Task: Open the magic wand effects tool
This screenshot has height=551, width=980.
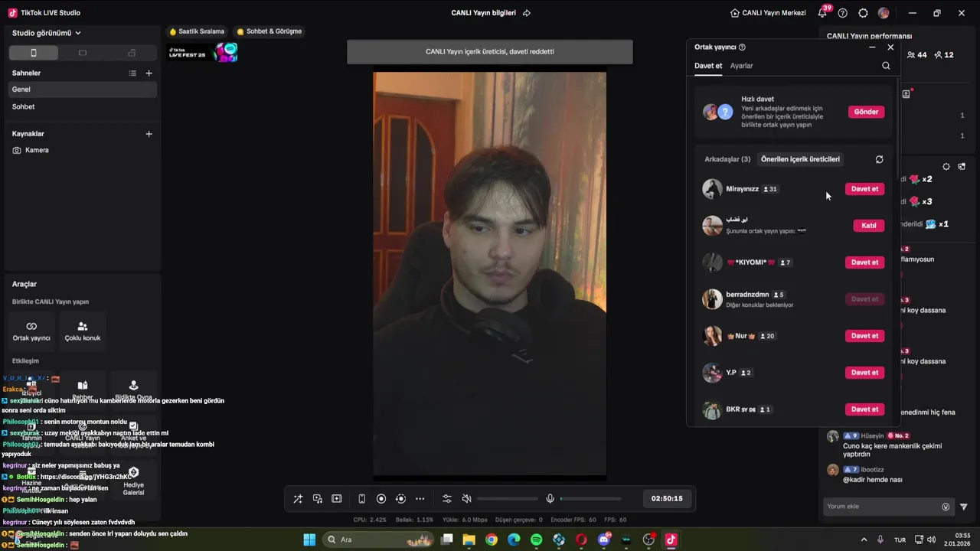Action: (x=298, y=499)
